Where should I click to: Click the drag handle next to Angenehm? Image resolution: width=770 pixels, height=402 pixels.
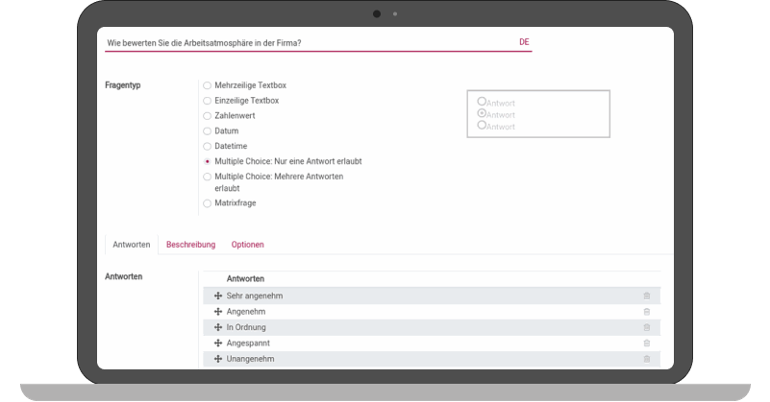pos(218,312)
